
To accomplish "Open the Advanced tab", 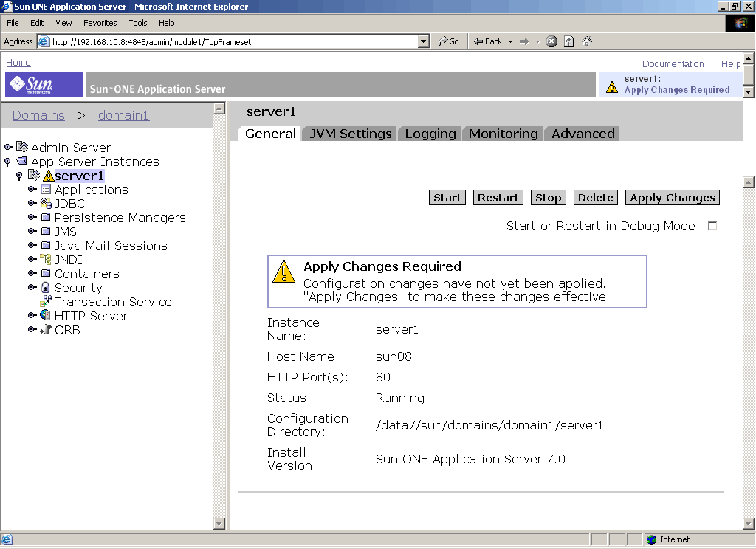I will pos(583,134).
